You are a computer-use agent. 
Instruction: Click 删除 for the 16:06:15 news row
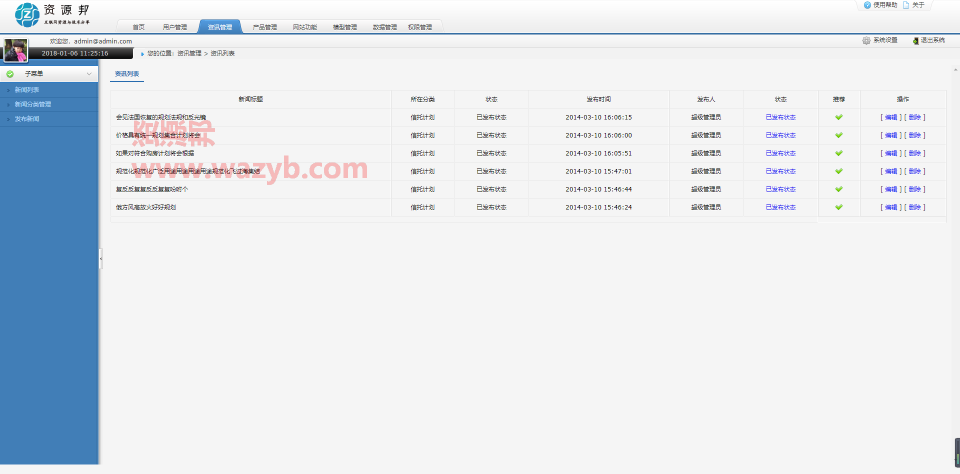tap(915, 117)
